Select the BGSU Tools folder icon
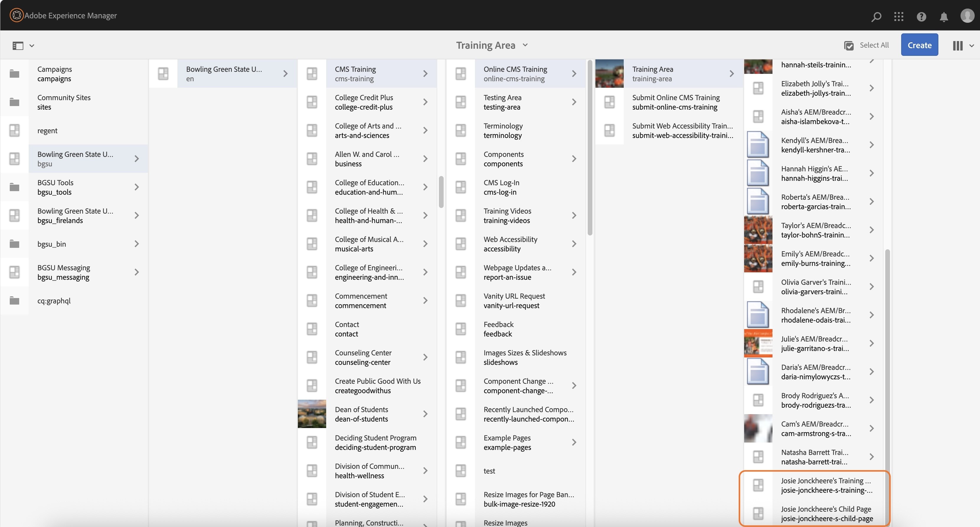This screenshot has width=980, height=527. tap(14, 187)
